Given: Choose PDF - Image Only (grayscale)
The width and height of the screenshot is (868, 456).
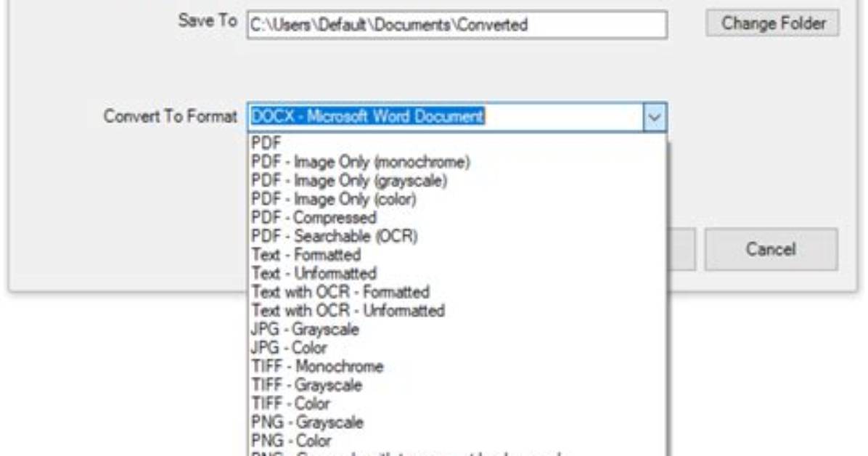Looking at the screenshot, I should click(457, 181).
